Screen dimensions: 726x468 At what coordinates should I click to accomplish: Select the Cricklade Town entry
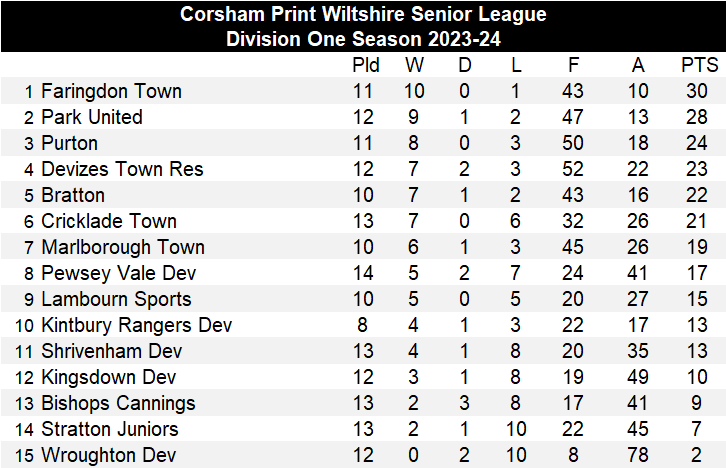click(x=108, y=221)
